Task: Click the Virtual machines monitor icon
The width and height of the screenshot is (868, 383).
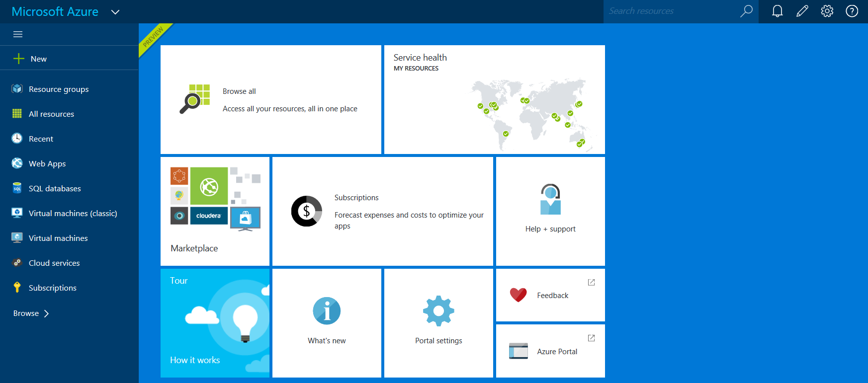Action: (17, 238)
